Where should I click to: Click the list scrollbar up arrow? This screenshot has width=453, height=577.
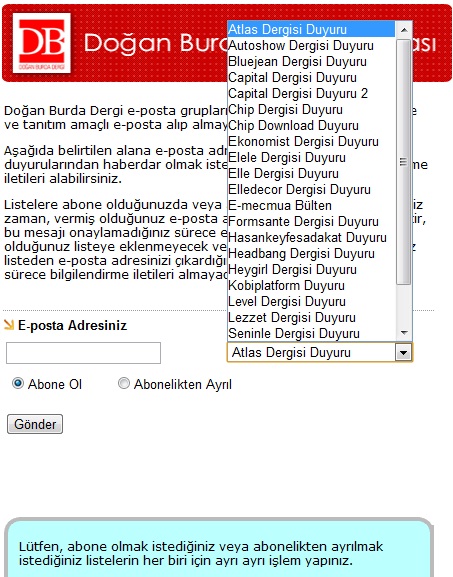[404, 30]
